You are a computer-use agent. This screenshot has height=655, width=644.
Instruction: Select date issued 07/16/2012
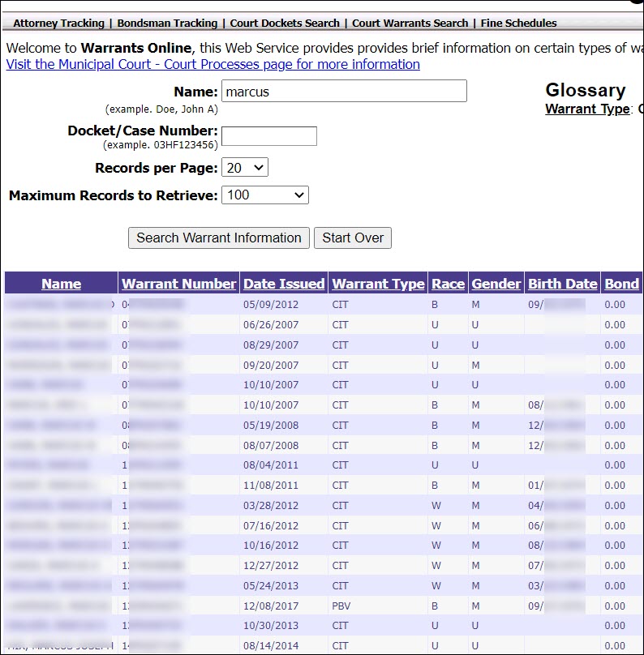(x=271, y=525)
